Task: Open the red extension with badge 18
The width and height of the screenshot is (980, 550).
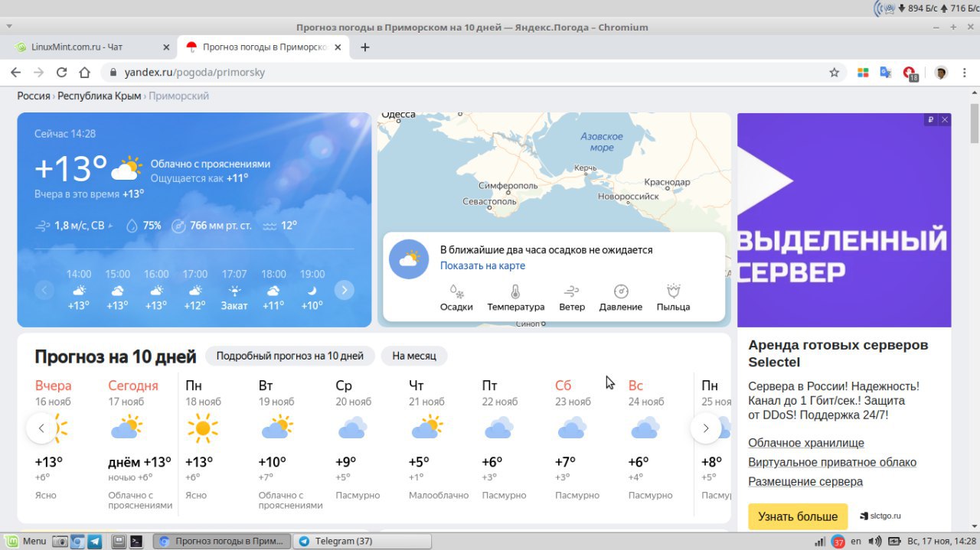Action: coord(910,73)
